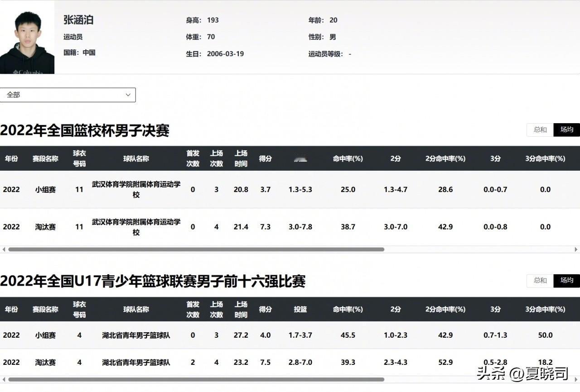Click the height value 193
Image resolution: width=580 pixels, height=392 pixels.
tap(213, 20)
